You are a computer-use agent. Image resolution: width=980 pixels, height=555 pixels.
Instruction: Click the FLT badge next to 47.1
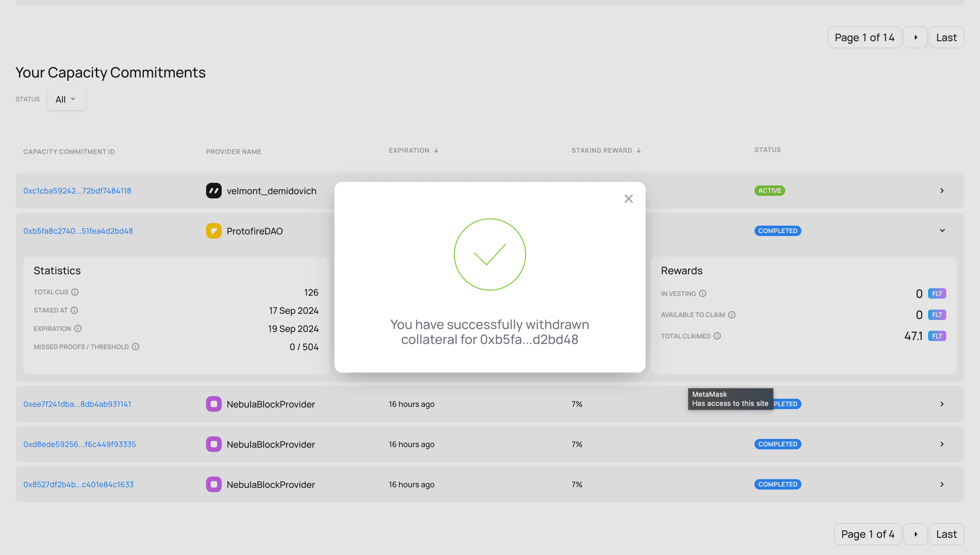(x=937, y=336)
